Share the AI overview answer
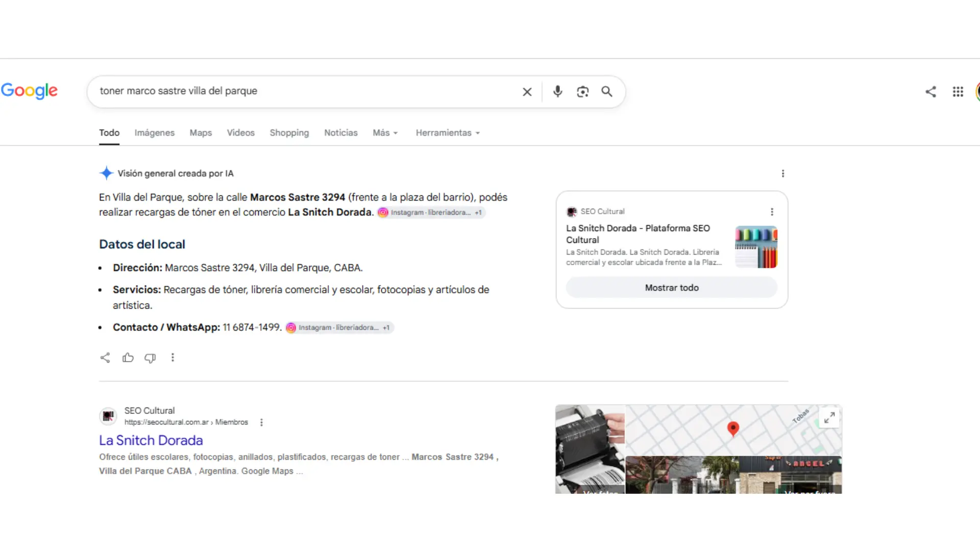Screen dimensions: 980x551 coord(105,358)
